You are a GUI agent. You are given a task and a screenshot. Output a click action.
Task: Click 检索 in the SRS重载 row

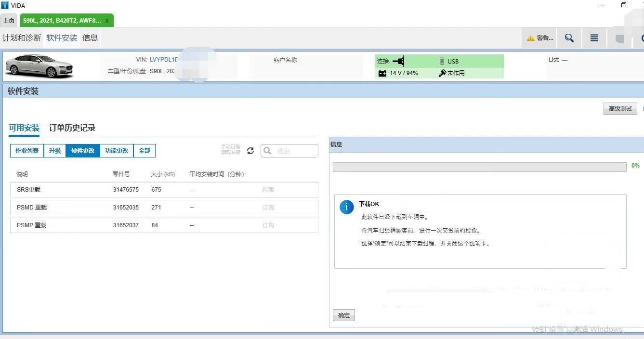(268, 190)
